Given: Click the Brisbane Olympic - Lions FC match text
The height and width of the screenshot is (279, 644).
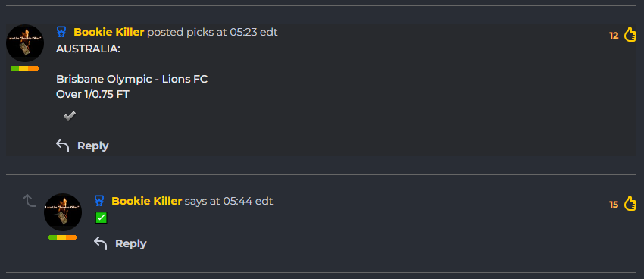Looking at the screenshot, I should [x=132, y=79].
